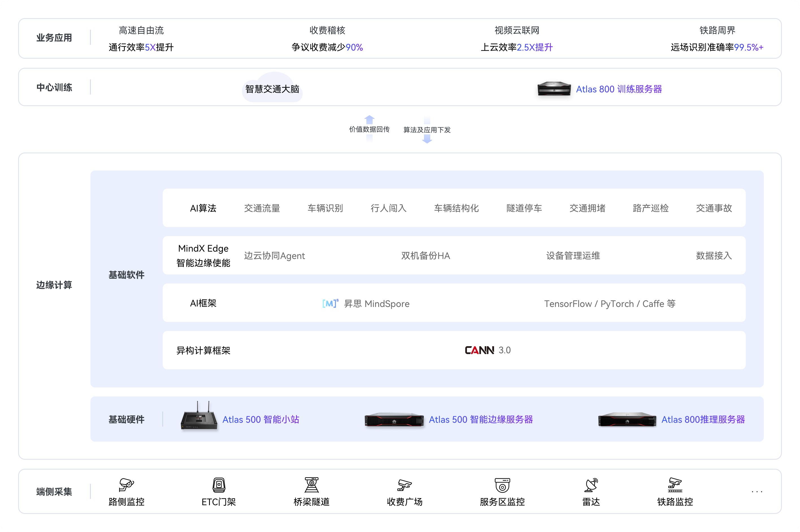Image resolution: width=800 pixels, height=532 pixels.
Task: Click the ETC门架 gantry icon
Action: pyautogui.click(x=219, y=485)
